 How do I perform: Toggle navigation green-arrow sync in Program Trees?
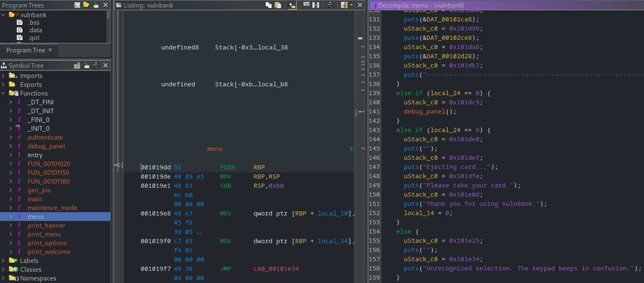pos(95,5)
